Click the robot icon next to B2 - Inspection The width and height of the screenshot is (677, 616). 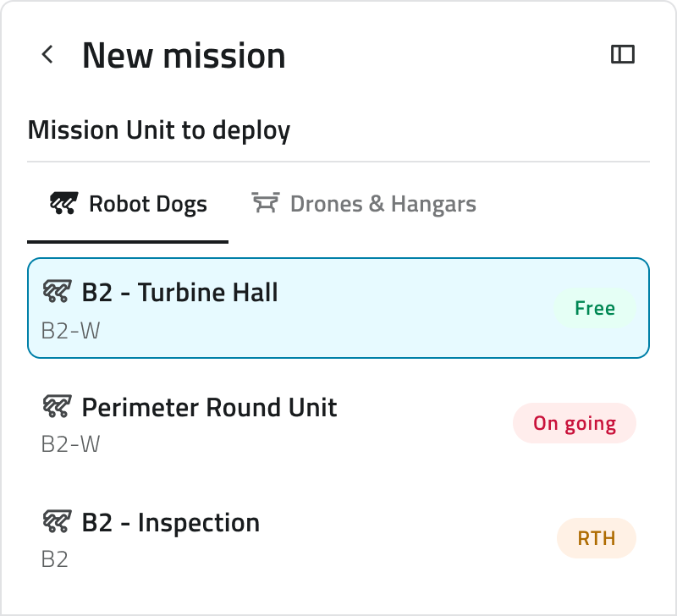click(57, 521)
